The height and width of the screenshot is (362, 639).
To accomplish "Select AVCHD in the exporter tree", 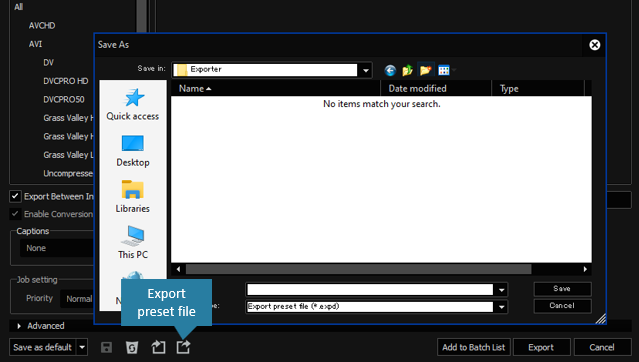I will (x=42, y=25).
